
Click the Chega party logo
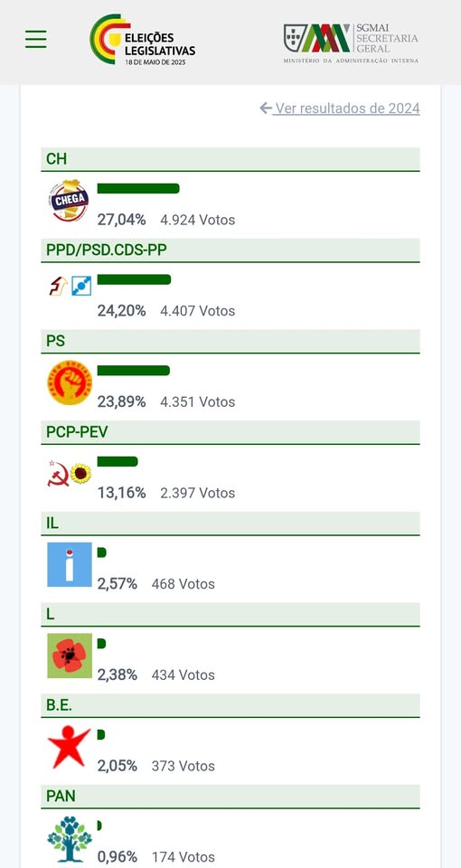tap(69, 201)
